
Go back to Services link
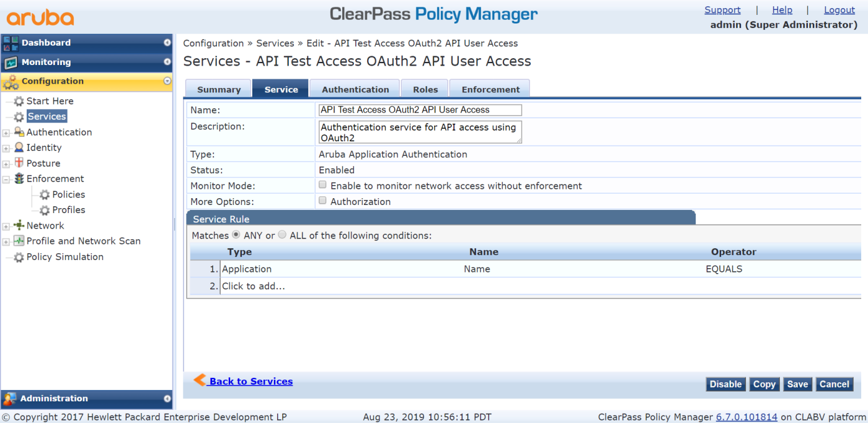pos(250,382)
